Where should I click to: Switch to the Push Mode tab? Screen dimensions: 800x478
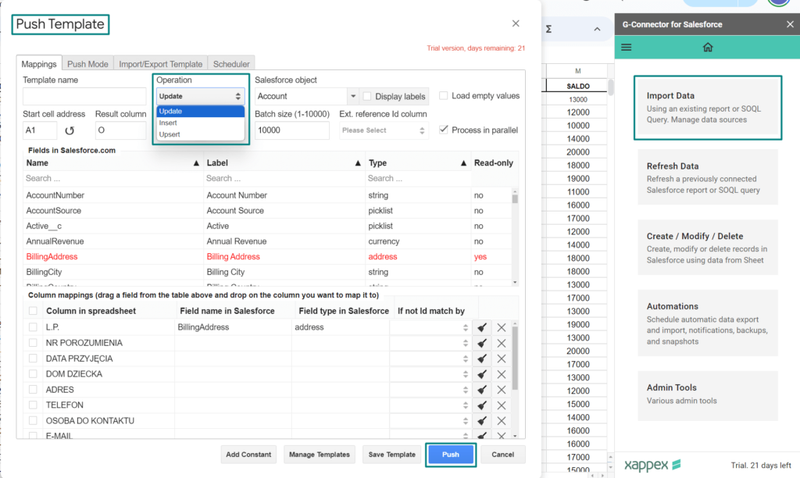(88, 64)
